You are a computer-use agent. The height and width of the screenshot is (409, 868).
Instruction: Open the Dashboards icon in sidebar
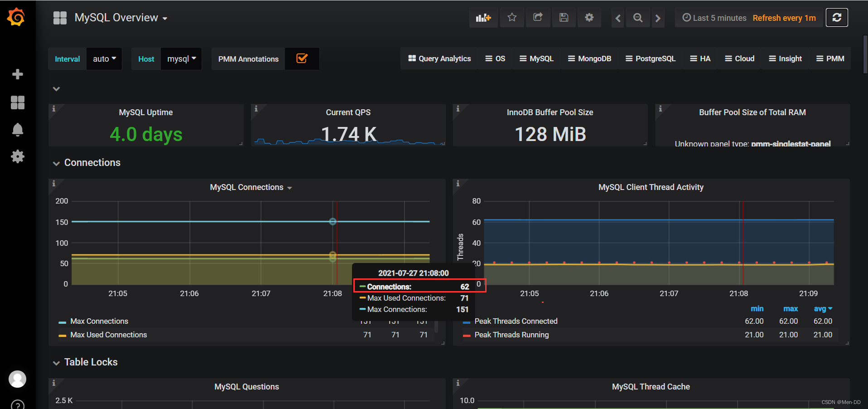coord(18,102)
